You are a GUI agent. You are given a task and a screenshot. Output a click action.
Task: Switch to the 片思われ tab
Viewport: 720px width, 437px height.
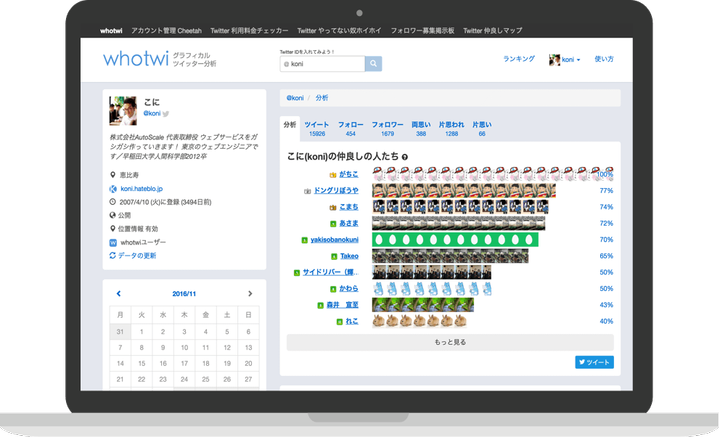(451, 129)
